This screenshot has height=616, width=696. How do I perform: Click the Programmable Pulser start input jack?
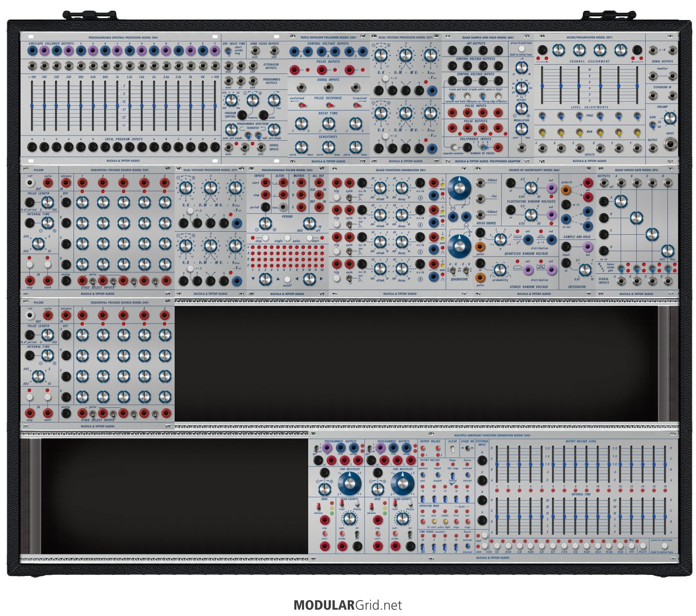click(265, 182)
